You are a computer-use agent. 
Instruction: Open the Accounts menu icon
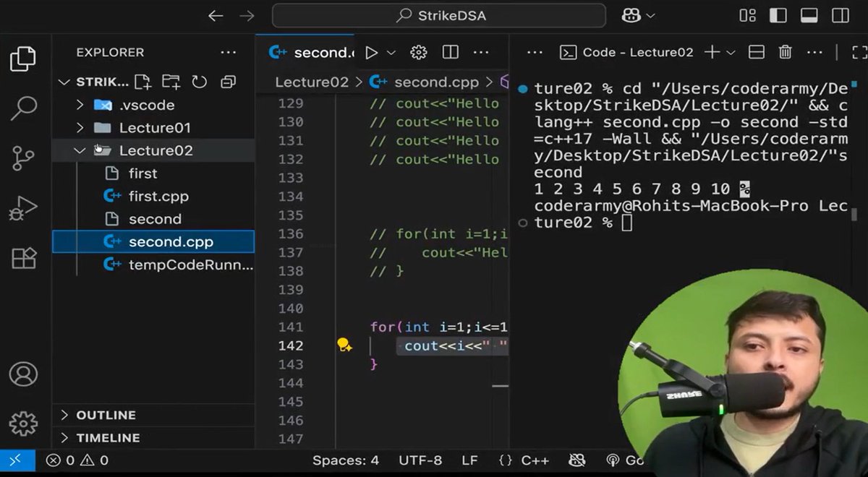[23, 374]
